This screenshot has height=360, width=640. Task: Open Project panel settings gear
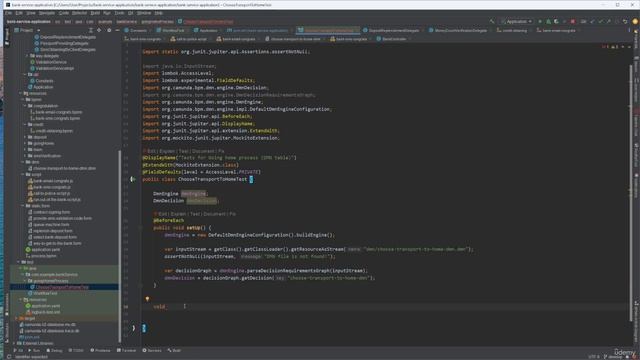pos(109,30)
